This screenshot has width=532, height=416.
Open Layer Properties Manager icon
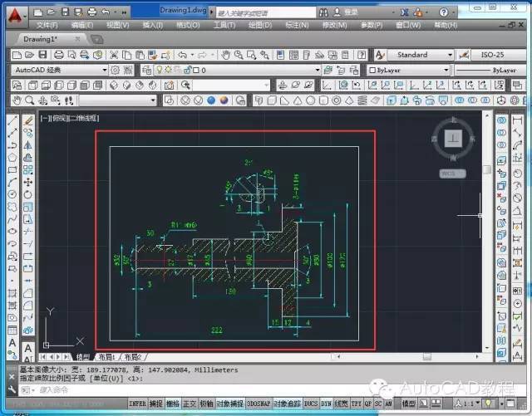click(146, 71)
